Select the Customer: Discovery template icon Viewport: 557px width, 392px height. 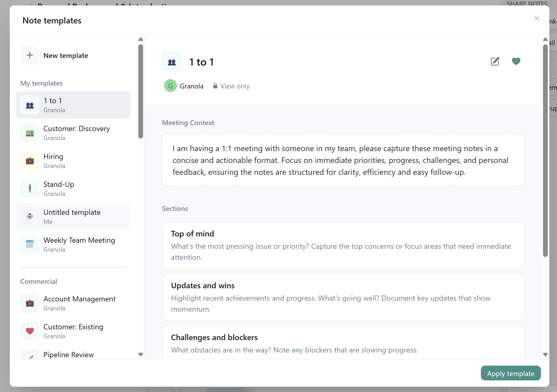point(30,133)
